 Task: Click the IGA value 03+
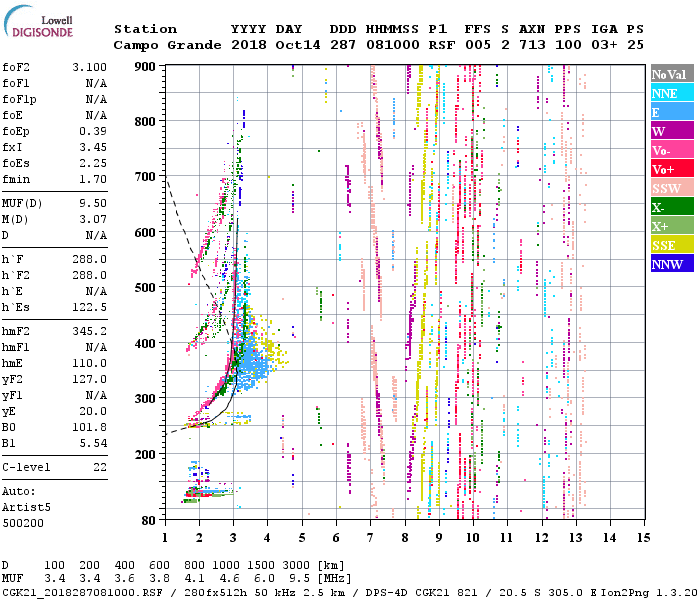(604, 45)
